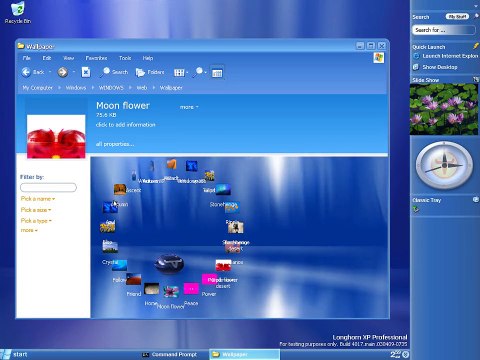Screen dimensions: 480x360
Task: Select the Moon flower thumbnail in carousel
Action: [171, 291]
